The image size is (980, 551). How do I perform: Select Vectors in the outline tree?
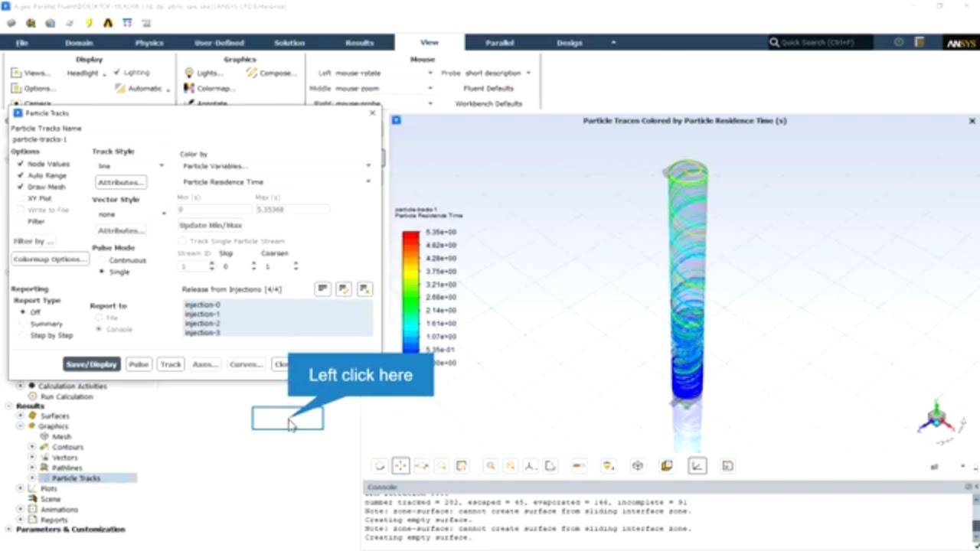click(x=64, y=458)
